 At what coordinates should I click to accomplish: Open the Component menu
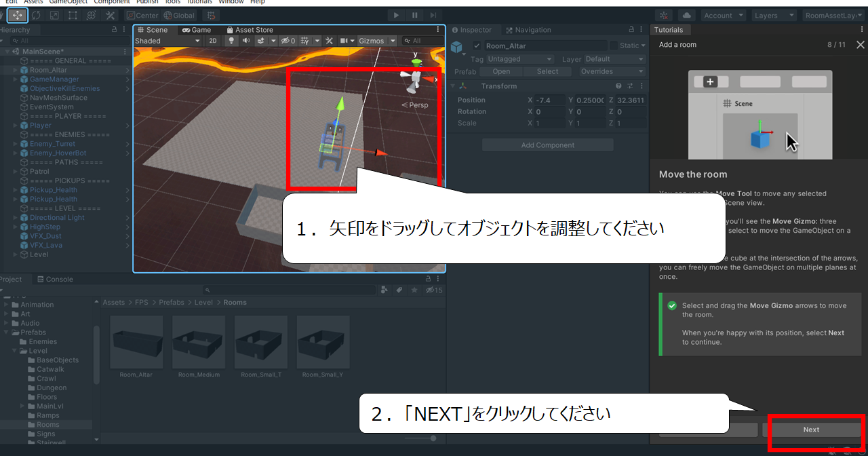click(x=111, y=2)
